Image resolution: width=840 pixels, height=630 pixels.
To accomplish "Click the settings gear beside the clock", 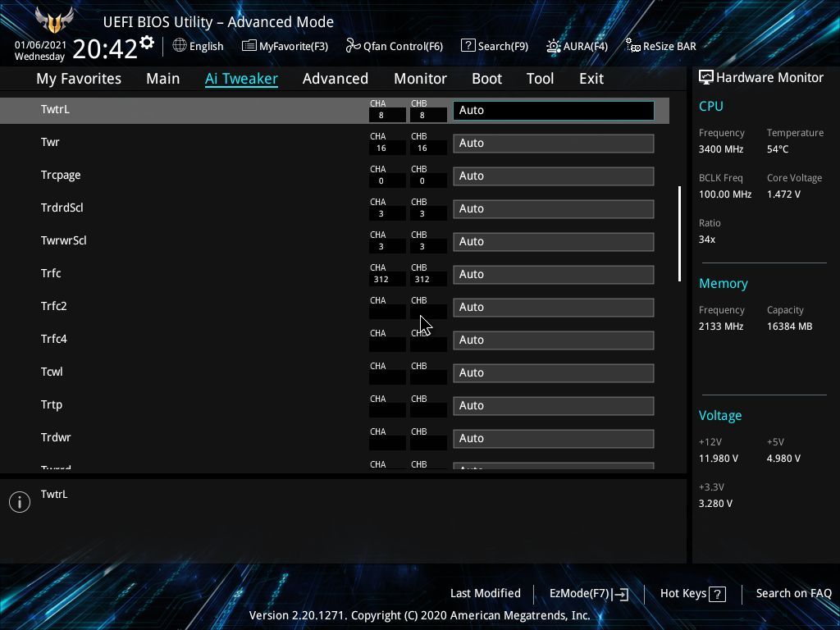I will pos(147,43).
